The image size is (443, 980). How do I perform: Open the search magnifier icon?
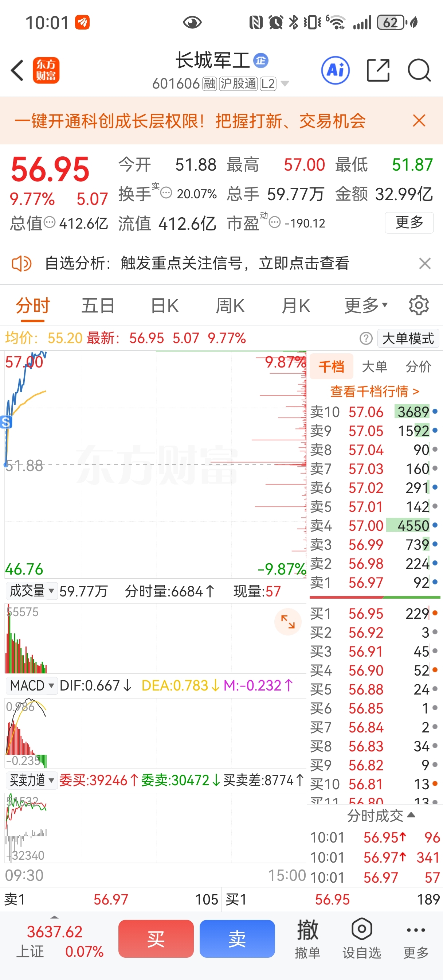pos(419,70)
